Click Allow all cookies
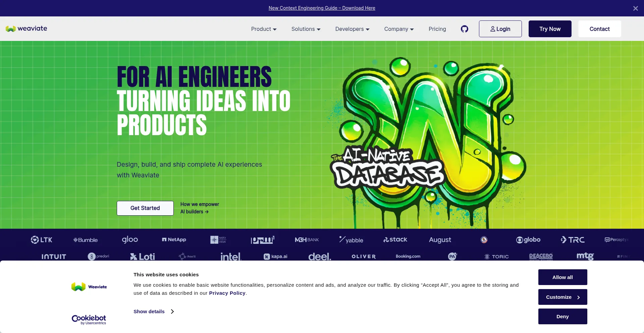Screen dimensions: 644x333 click(x=562, y=277)
